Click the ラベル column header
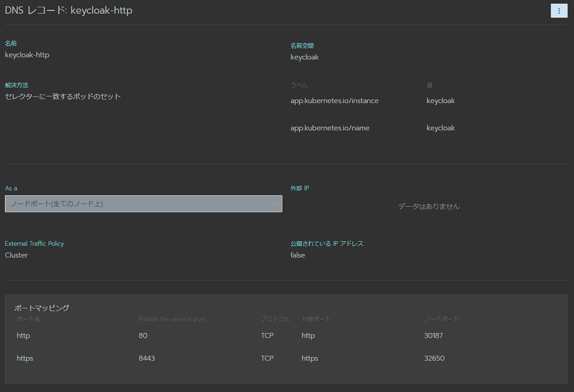The image size is (574, 392). pos(299,86)
